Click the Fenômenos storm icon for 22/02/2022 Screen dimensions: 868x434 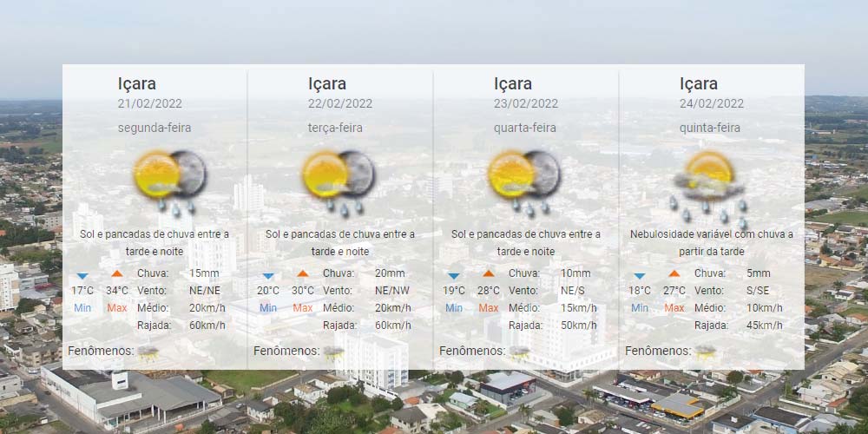(x=334, y=352)
